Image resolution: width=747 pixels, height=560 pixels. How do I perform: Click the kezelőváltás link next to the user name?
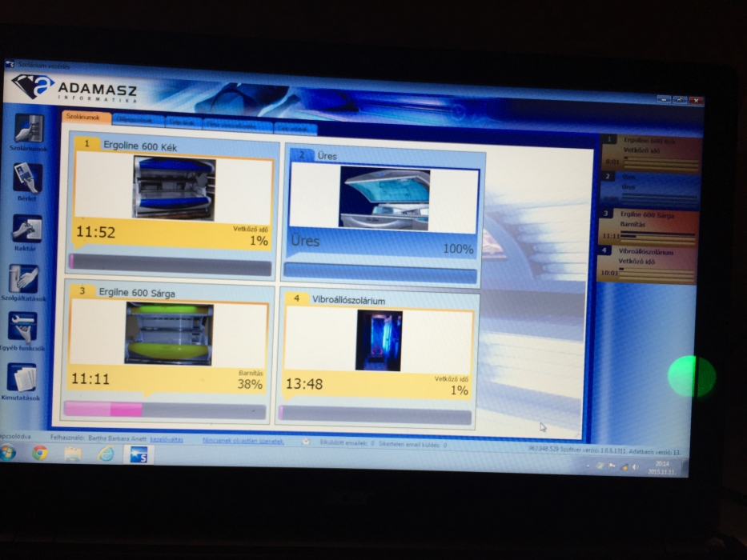[x=167, y=439]
